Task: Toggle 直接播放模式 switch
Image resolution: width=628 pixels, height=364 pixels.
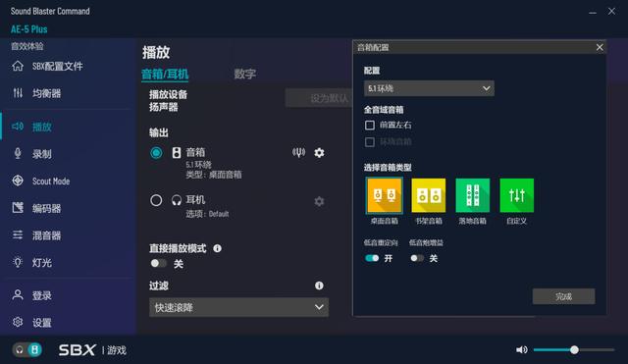Action: click(x=159, y=264)
